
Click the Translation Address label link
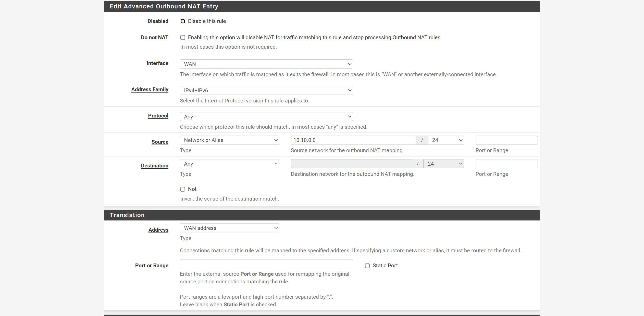[x=158, y=230]
